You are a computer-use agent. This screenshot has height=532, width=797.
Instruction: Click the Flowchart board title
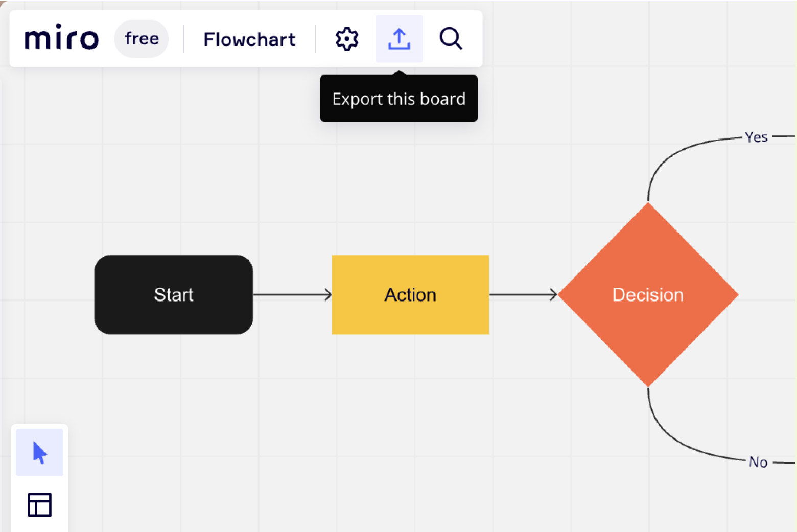[249, 39]
